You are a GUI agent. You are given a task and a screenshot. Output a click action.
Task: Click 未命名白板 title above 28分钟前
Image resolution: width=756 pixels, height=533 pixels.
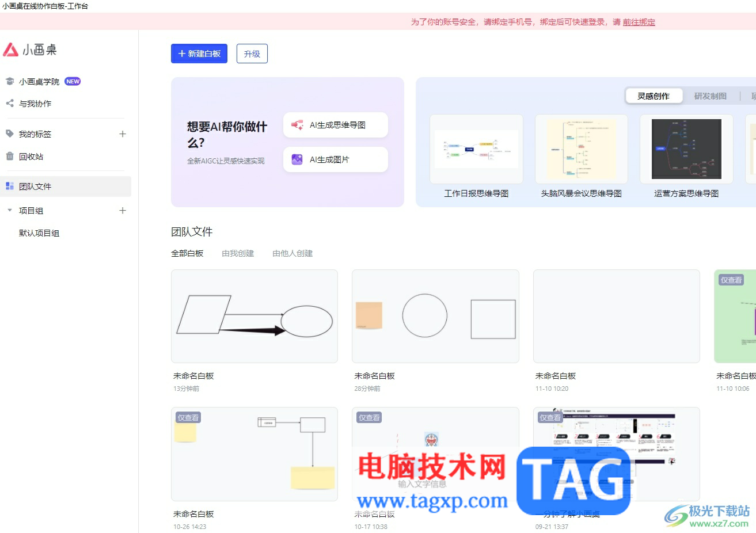click(x=374, y=376)
